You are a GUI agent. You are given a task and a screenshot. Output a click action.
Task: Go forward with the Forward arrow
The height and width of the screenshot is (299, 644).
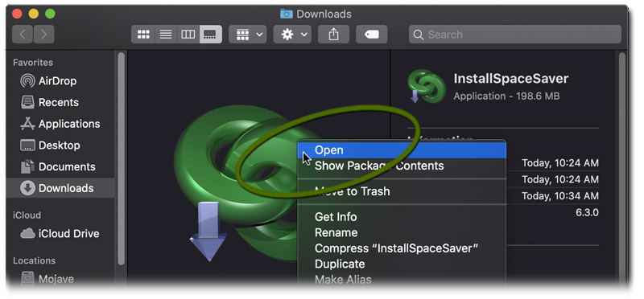pyautogui.click(x=43, y=35)
